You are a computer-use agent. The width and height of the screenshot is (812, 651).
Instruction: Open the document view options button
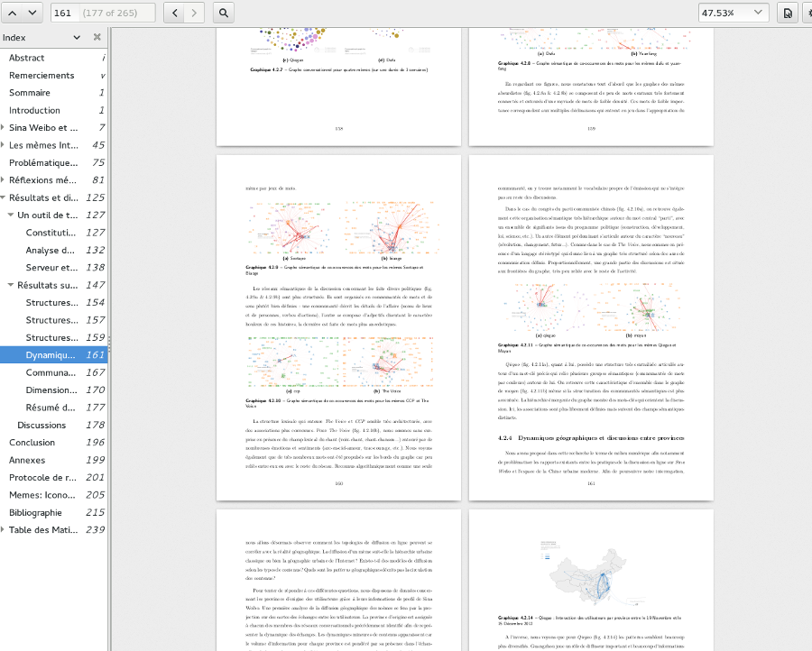coord(788,13)
